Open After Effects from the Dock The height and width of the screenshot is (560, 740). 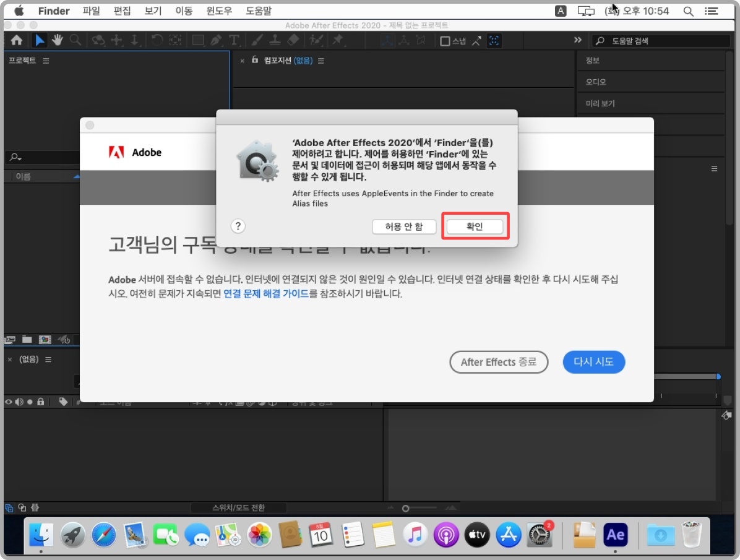pyautogui.click(x=616, y=534)
